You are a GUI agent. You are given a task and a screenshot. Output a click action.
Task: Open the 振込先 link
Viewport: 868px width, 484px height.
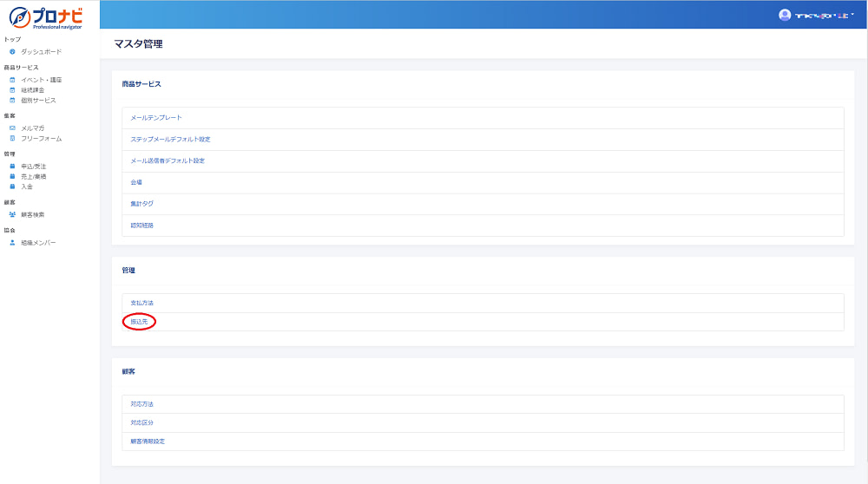click(139, 322)
